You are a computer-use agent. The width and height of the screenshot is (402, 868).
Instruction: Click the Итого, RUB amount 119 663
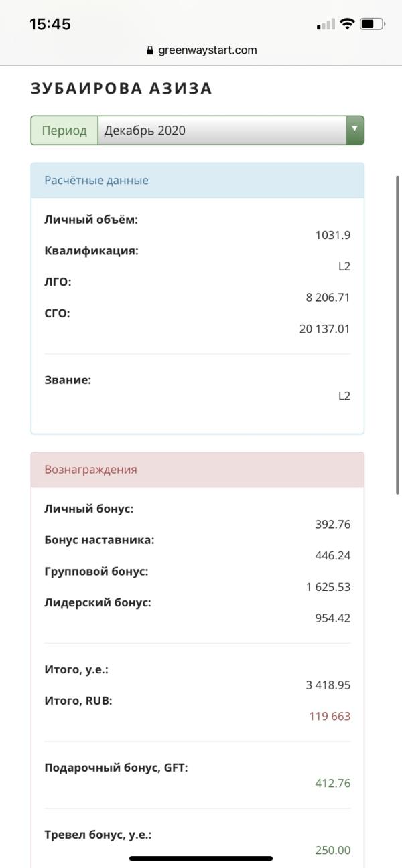tap(330, 717)
